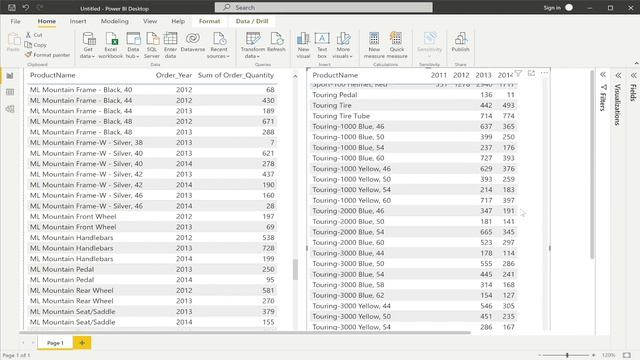The height and width of the screenshot is (360, 640).
Task: Open Transform data dropdown
Action: tap(253, 45)
